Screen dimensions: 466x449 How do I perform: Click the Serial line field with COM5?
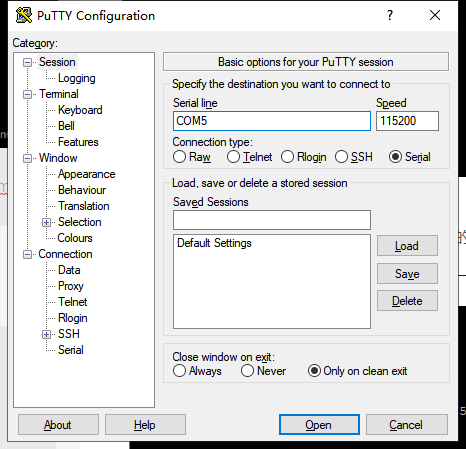click(x=272, y=121)
